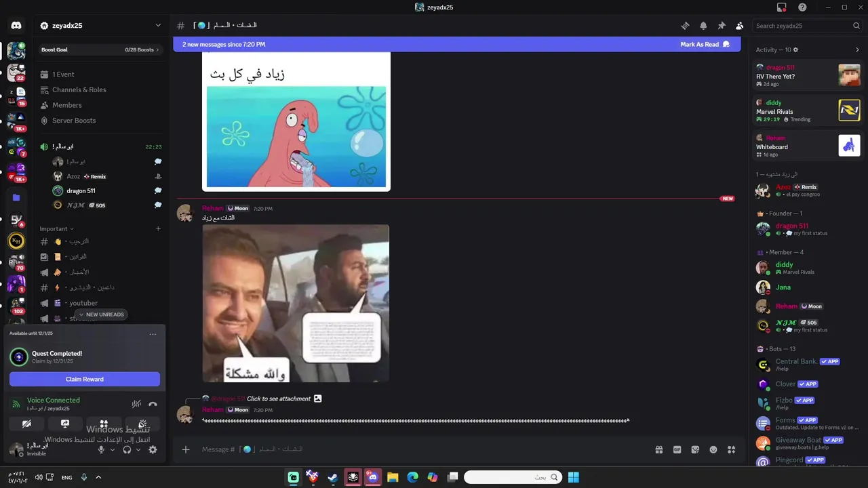Viewport: 868px width, 488px height.
Task: Start an activity in voice panel
Action: 104,424
